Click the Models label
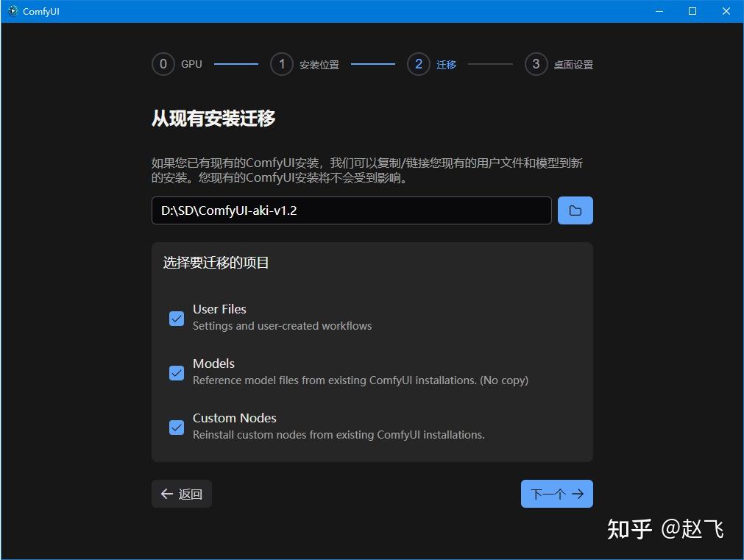 pyautogui.click(x=213, y=364)
